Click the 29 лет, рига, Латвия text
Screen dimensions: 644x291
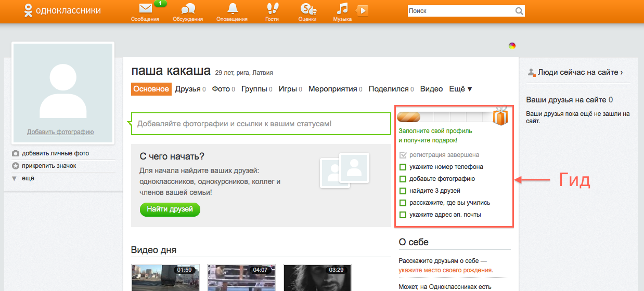[x=244, y=73]
